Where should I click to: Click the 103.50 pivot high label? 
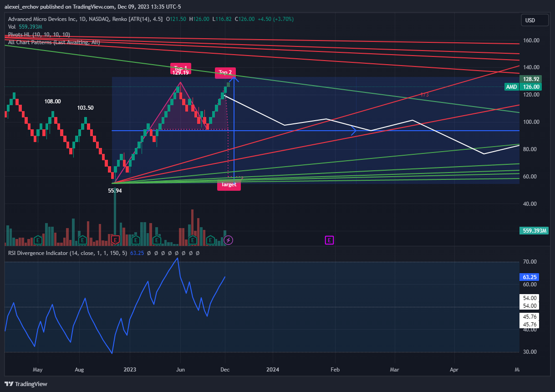click(86, 108)
